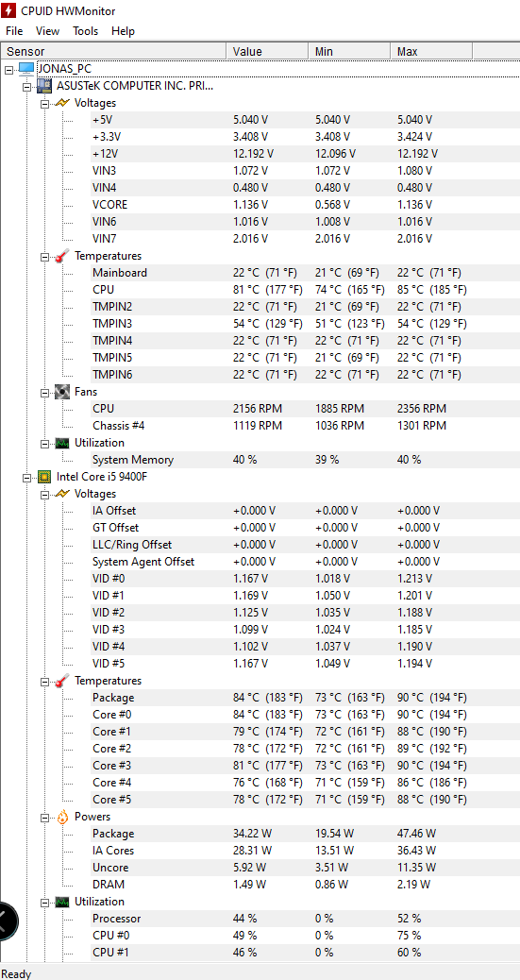Click the Fans icon
520x980 pixels.
pyautogui.click(x=62, y=392)
